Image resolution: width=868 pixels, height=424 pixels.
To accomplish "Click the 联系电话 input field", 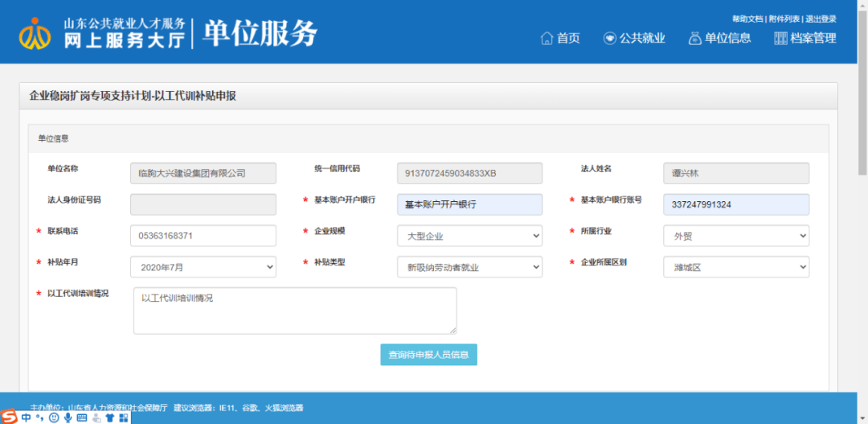I will [203, 236].
